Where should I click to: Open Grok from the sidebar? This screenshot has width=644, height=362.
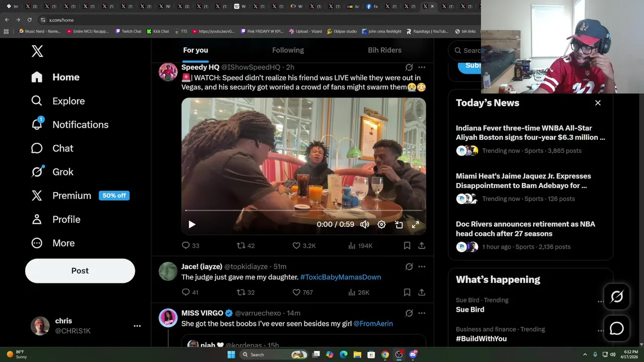pos(52,172)
